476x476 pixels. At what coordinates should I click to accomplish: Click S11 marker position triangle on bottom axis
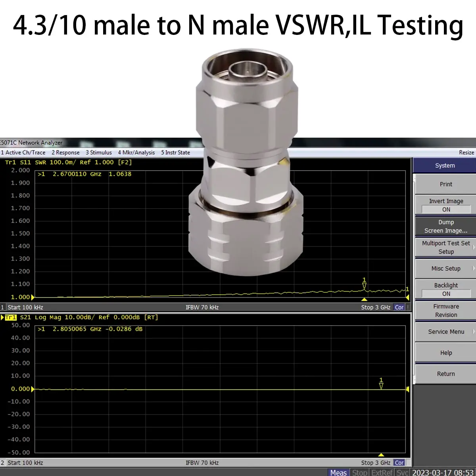pyautogui.click(x=364, y=299)
